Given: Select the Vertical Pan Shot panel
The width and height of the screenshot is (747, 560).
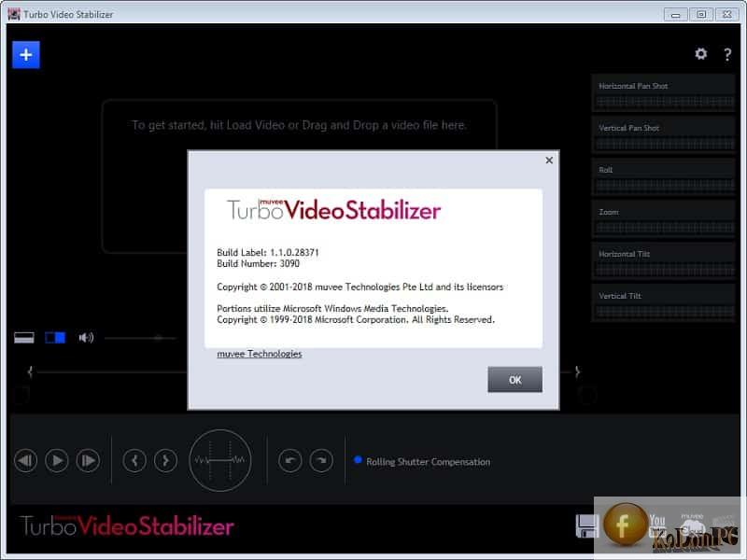Looking at the screenshot, I should pos(663,134).
